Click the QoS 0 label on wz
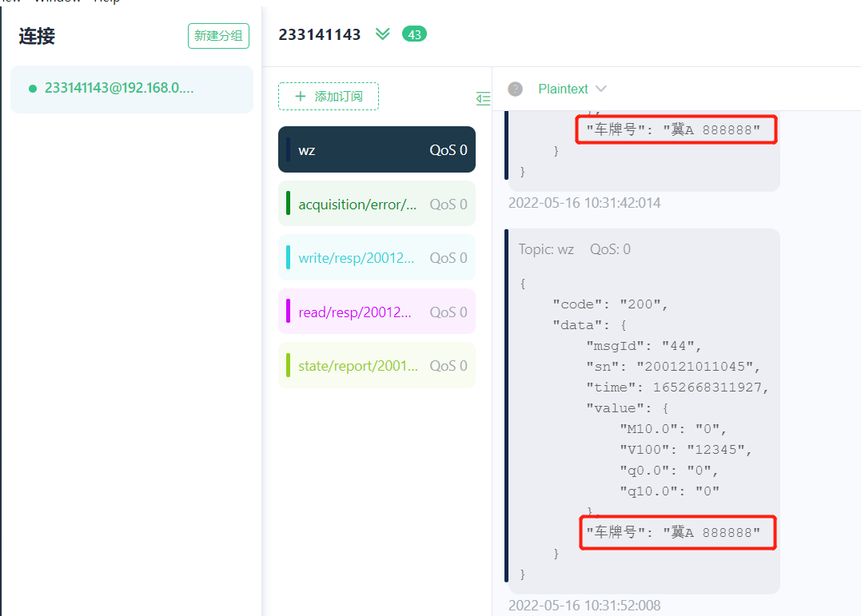Viewport: 861px width, 616px height. pyautogui.click(x=448, y=149)
